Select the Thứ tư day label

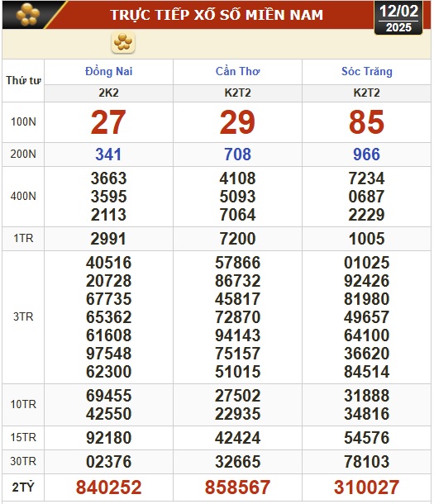click(23, 80)
